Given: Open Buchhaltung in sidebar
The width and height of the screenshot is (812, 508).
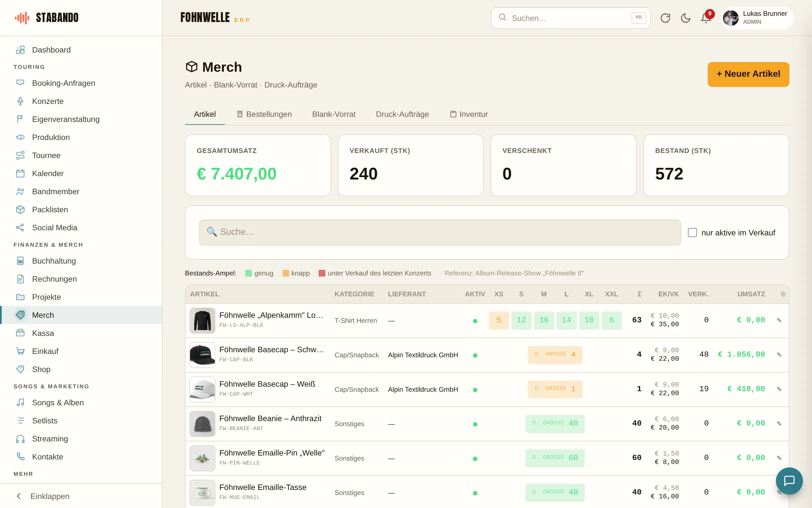Looking at the screenshot, I should [x=81, y=261].
